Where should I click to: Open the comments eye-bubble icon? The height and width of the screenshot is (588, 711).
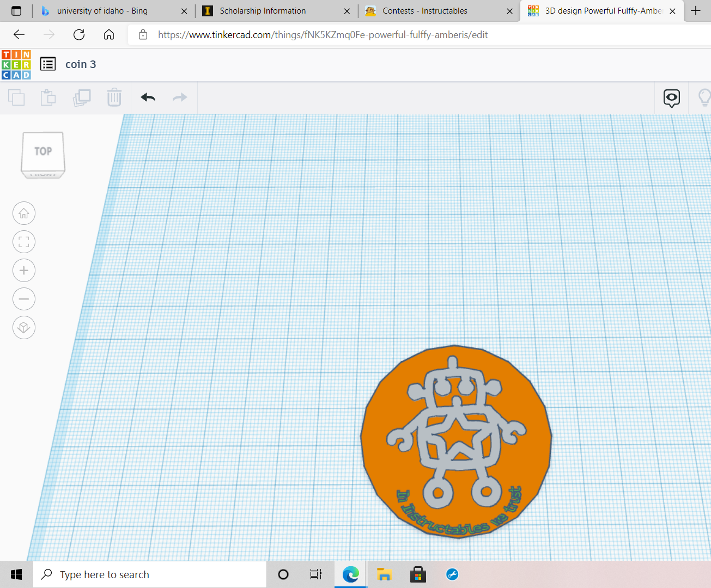(x=671, y=98)
